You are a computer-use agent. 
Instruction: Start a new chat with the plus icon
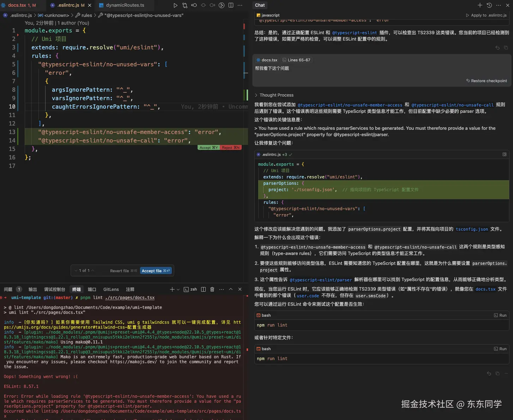[x=480, y=5]
